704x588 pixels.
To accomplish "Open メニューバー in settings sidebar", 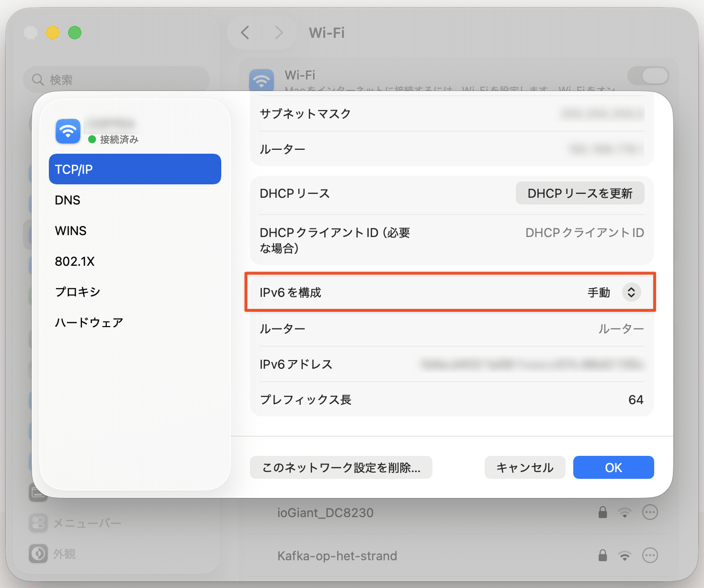I will coord(86,523).
